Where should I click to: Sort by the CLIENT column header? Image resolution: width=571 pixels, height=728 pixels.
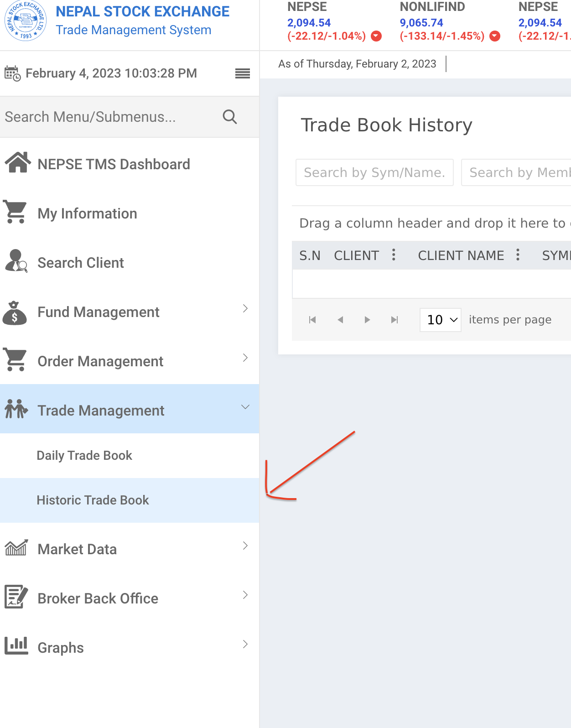tap(356, 255)
